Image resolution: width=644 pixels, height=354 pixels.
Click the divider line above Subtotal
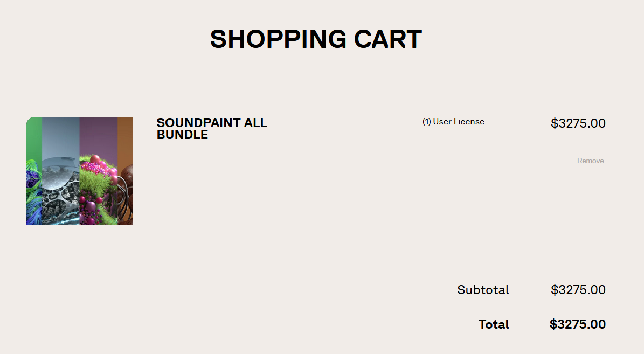tap(316, 252)
